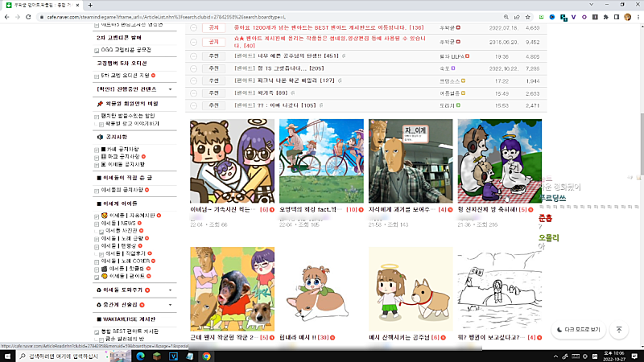The image size is (644, 362).
Task: Click the zoom magnifier icon in address bar
Action: [506, 17]
